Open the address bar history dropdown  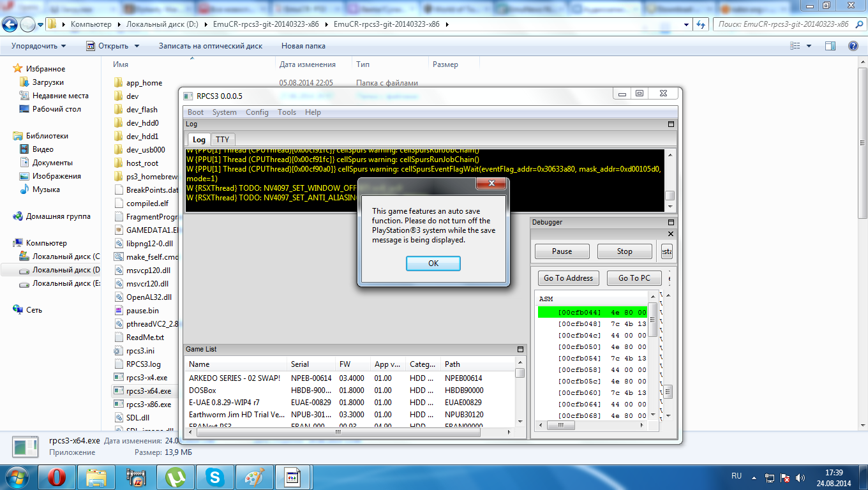(x=686, y=24)
